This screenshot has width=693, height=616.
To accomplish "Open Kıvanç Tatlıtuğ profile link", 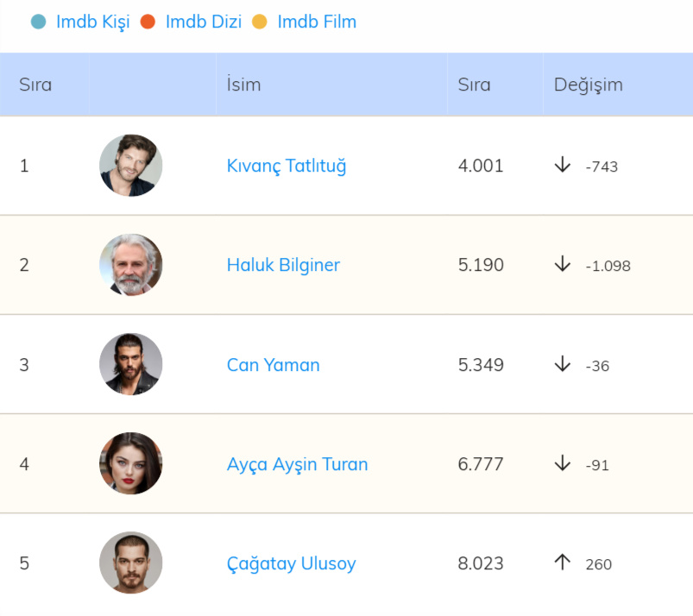I will pyautogui.click(x=287, y=166).
